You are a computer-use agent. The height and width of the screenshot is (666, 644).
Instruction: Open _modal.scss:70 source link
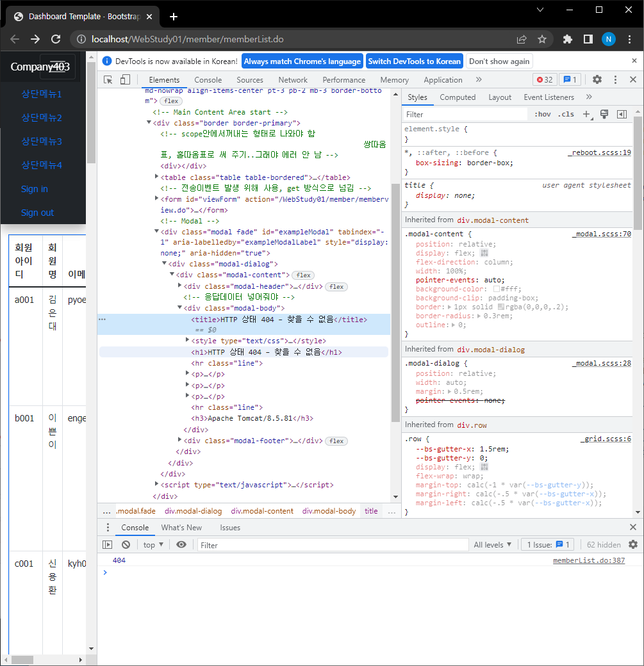[x=602, y=234]
